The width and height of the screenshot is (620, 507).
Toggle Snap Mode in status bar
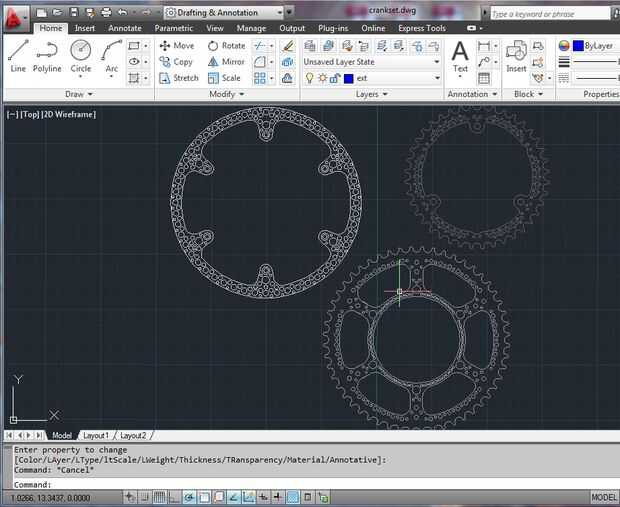[x=145, y=497]
